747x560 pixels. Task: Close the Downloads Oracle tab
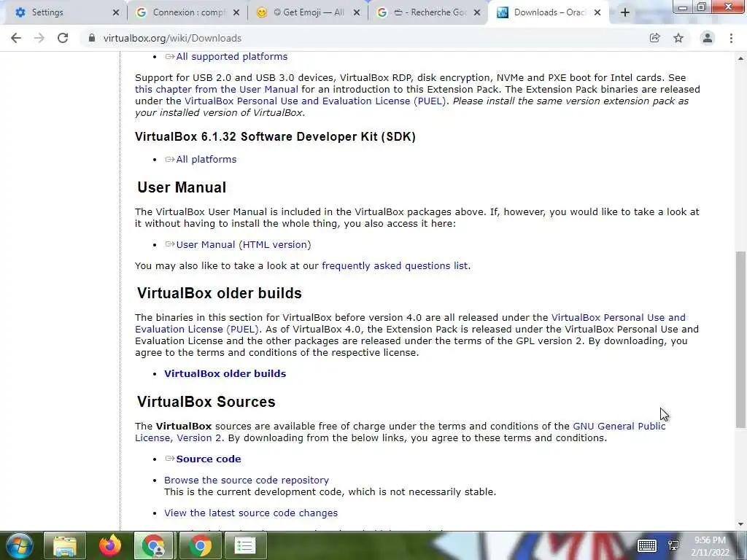tap(597, 13)
